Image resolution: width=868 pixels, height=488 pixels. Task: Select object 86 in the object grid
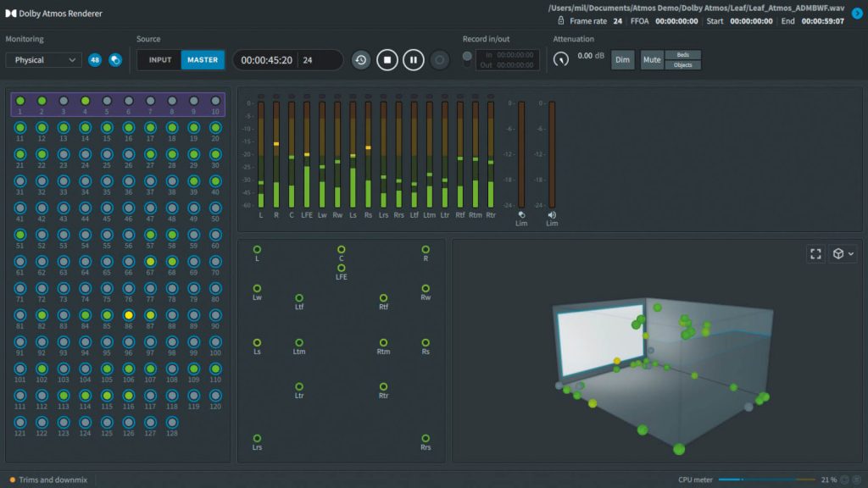[x=129, y=314]
